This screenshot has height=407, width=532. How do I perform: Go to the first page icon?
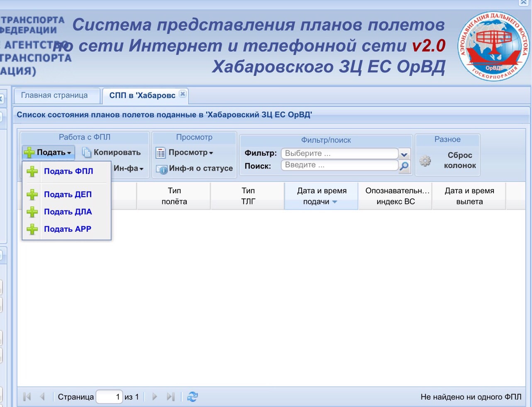point(27,397)
